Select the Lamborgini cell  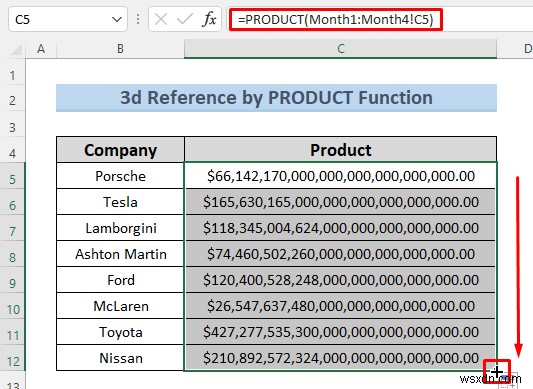[120, 228]
